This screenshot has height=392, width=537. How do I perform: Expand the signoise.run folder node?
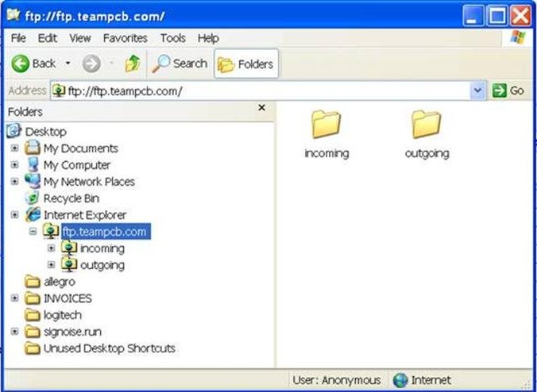(x=14, y=332)
